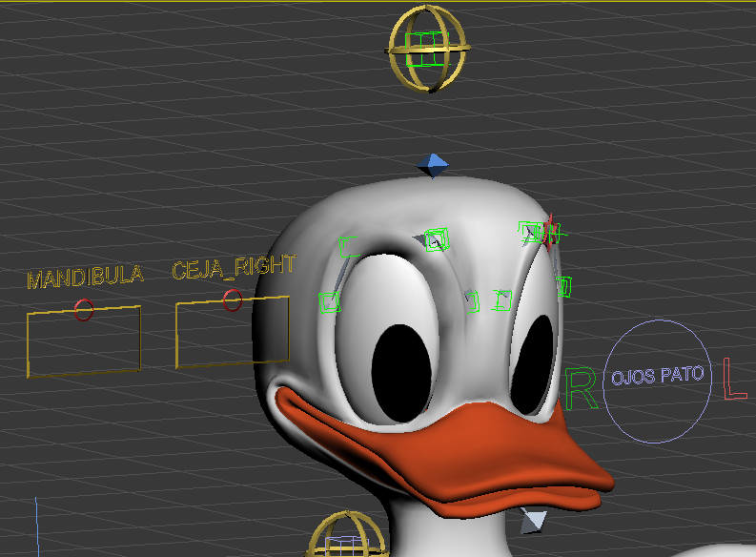Select the blue diamond helper on head top
The image size is (756, 557).
tap(433, 165)
